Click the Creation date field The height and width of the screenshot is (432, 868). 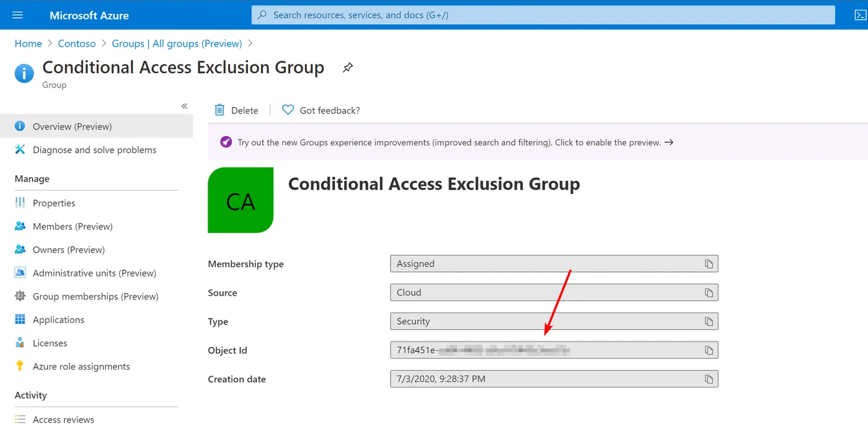554,379
